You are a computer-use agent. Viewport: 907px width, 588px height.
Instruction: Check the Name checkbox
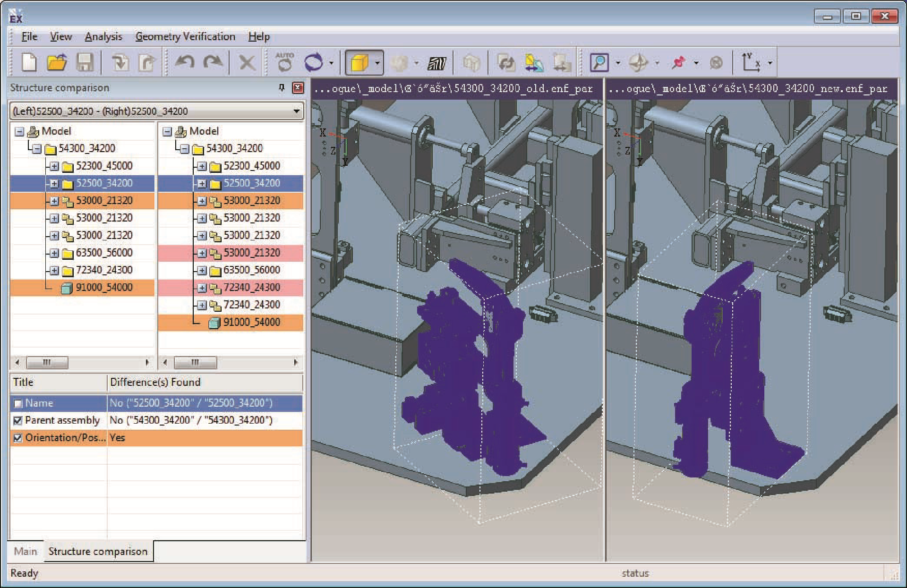[x=18, y=403]
